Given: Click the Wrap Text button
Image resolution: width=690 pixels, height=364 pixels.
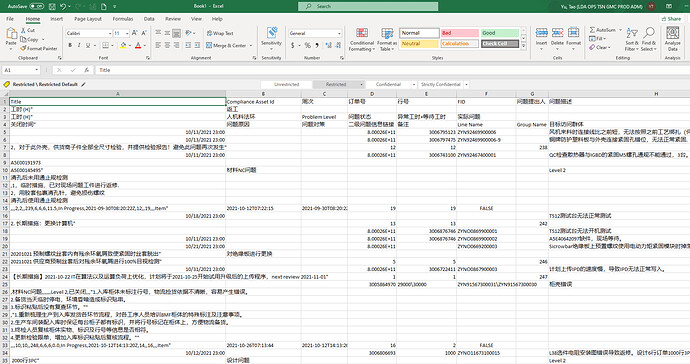Looking at the screenshot, I should pyautogui.click(x=220, y=33).
